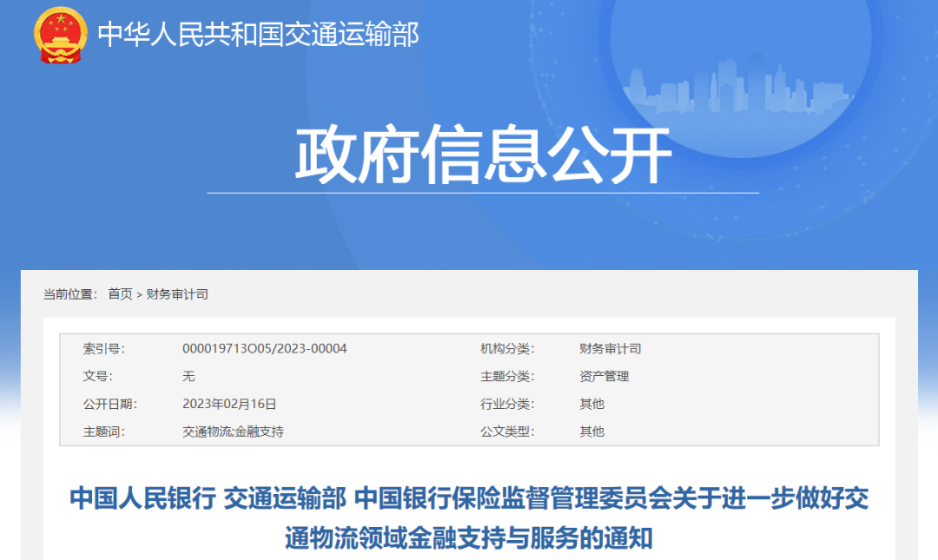Screen dimensions: 938x560
Task: Click the 索引号 label
Action: (x=104, y=348)
